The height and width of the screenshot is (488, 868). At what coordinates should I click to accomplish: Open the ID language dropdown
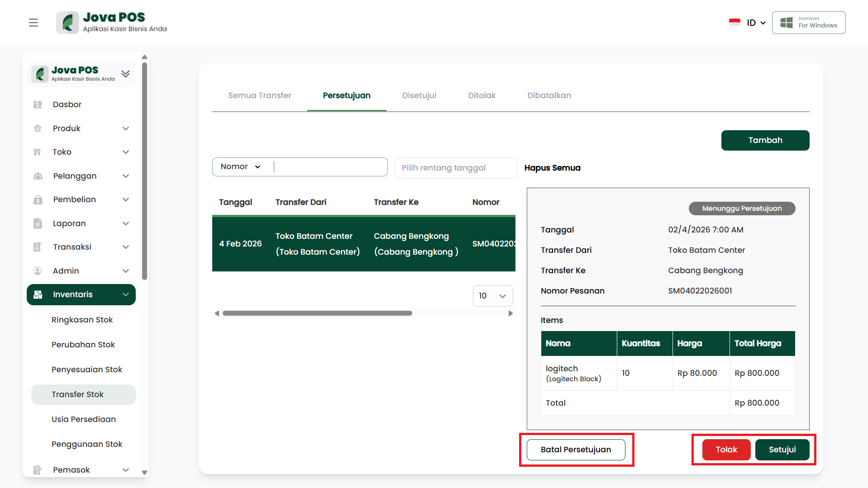[x=755, y=23]
